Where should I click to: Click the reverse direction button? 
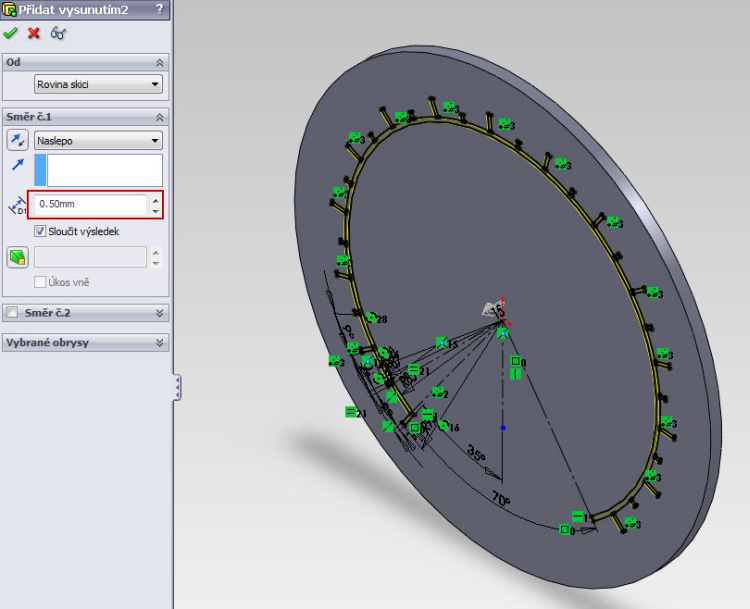click(18, 140)
